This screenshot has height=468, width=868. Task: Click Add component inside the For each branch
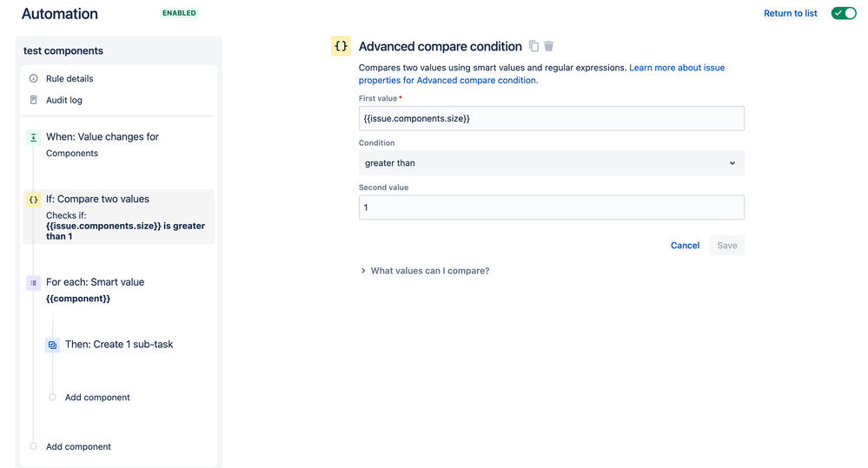point(97,397)
